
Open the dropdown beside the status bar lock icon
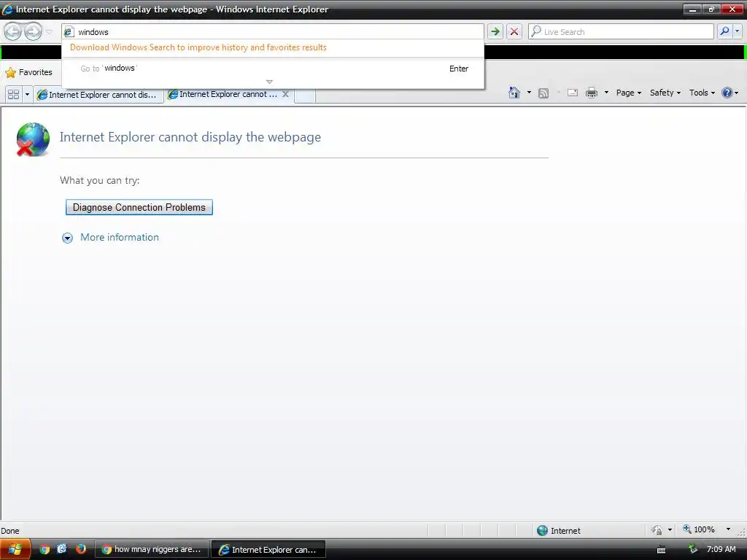point(670,530)
